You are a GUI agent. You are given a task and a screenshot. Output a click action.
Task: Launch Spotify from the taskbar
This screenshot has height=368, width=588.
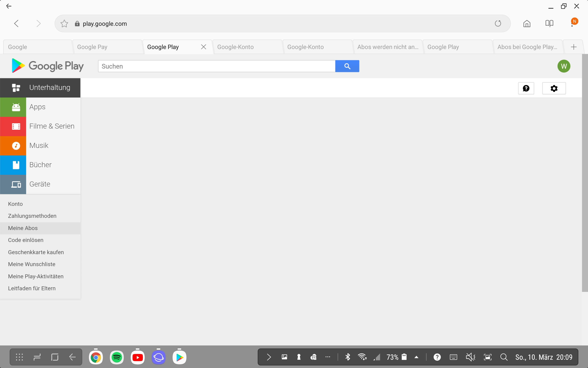(117, 357)
